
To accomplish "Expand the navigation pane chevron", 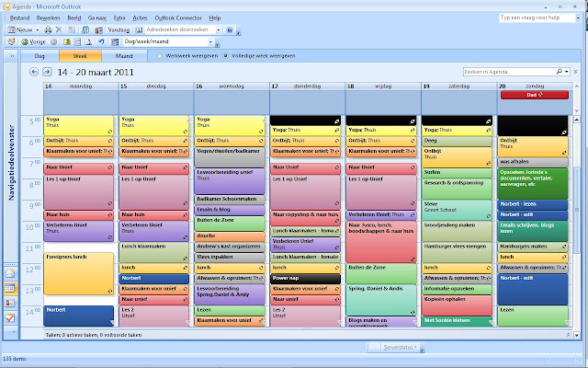I will [12, 55].
